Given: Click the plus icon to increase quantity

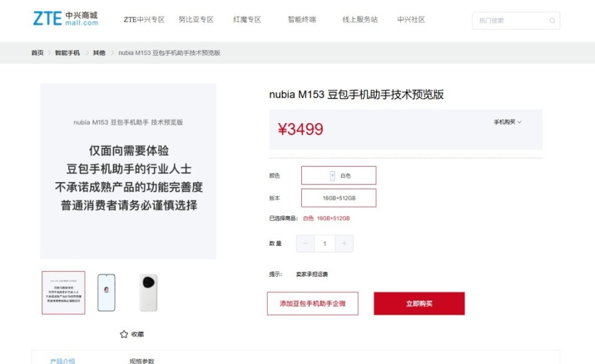Looking at the screenshot, I should point(345,243).
